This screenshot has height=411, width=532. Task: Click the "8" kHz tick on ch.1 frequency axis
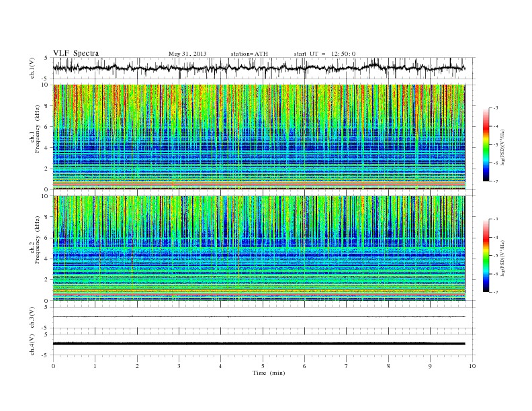tap(46, 106)
